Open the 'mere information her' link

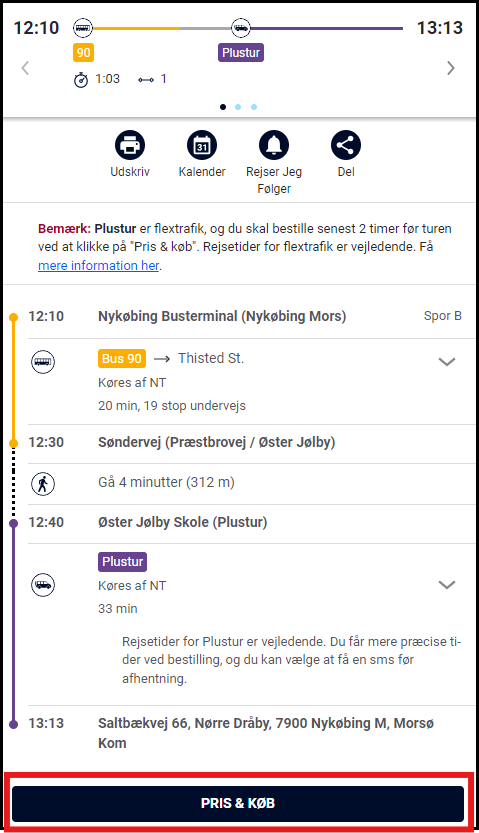pyautogui.click(x=99, y=266)
